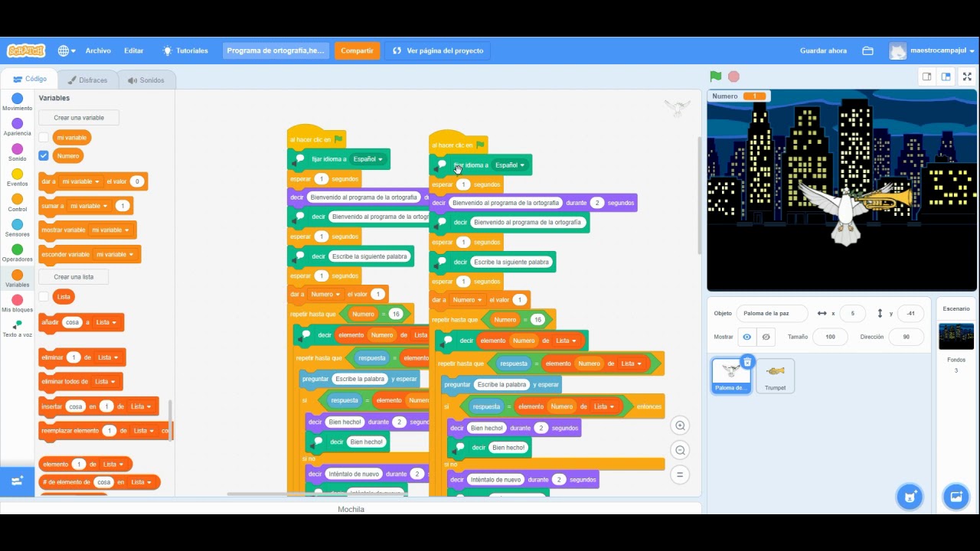Select the Trumpet sprite
This screenshot has height=551, width=980.
click(775, 376)
